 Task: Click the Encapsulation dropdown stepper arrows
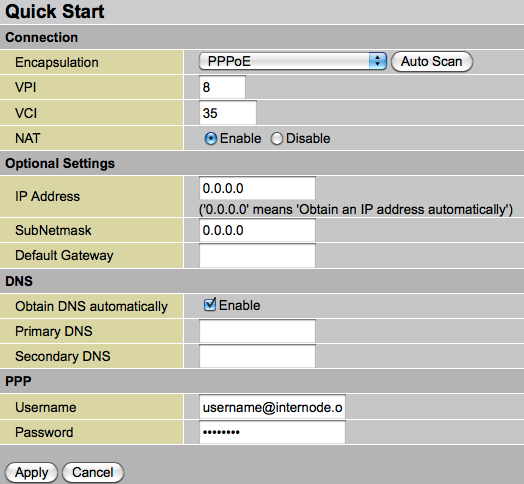(378, 61)
